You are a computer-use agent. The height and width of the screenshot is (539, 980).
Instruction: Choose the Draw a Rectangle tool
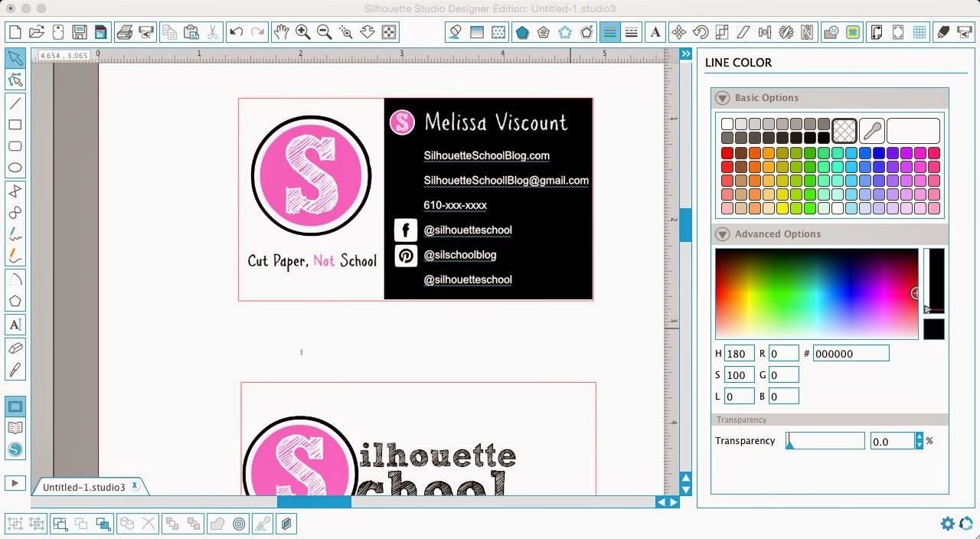[x=15, y=124]
